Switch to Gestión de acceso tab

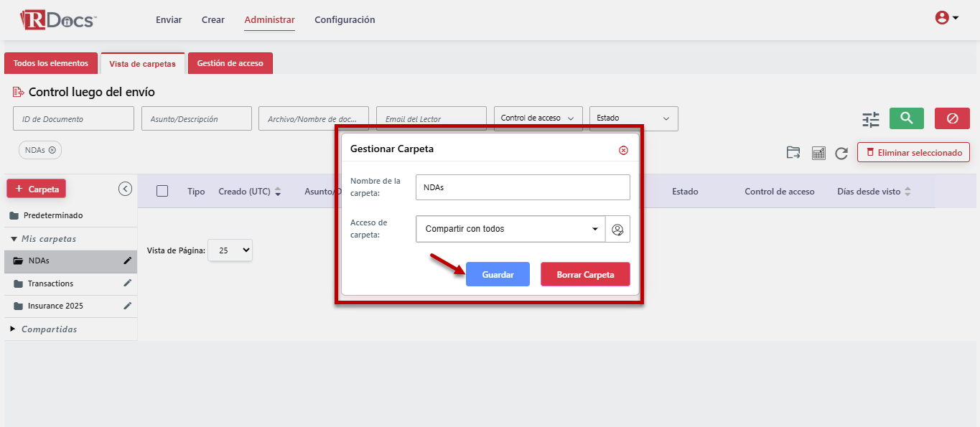pyautogui.click(x=230, y=63)
